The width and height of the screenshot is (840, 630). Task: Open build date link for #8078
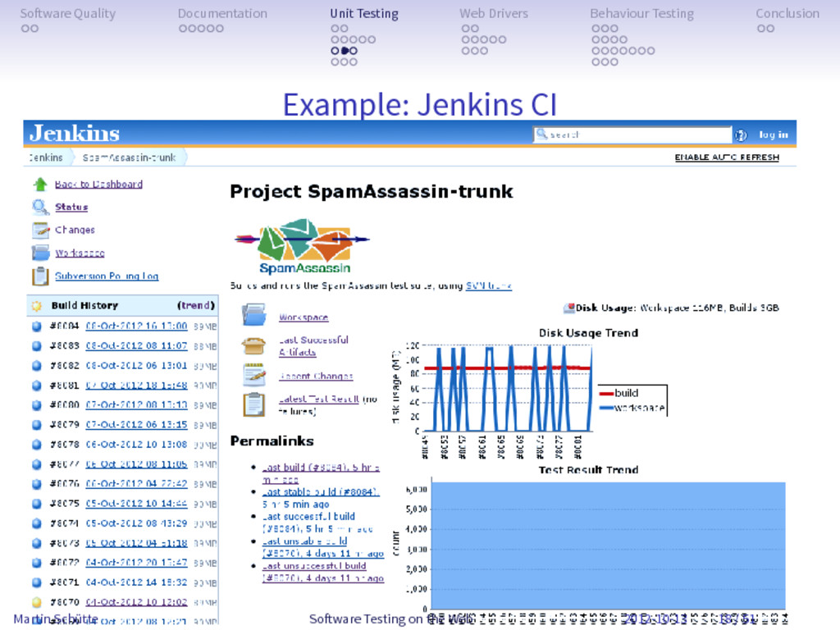coord(137,444)
